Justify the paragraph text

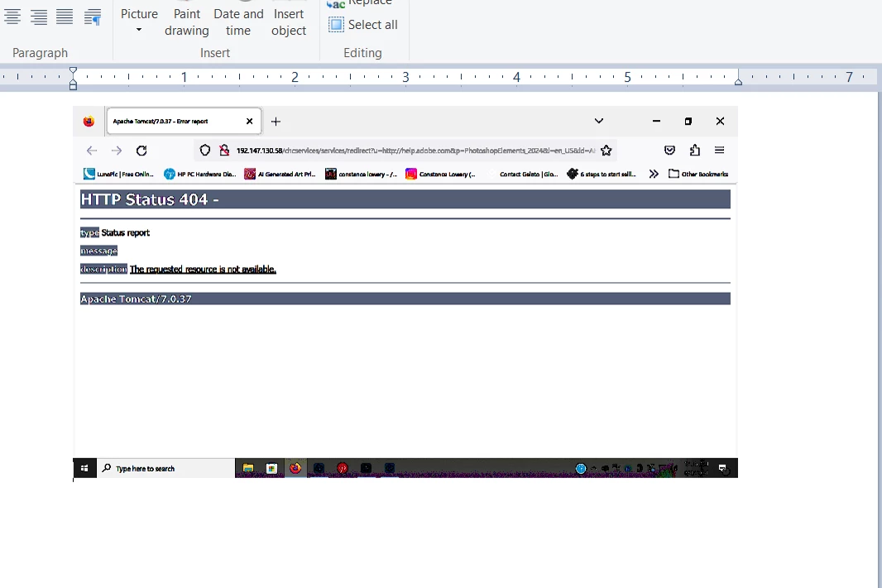[65, 17]
